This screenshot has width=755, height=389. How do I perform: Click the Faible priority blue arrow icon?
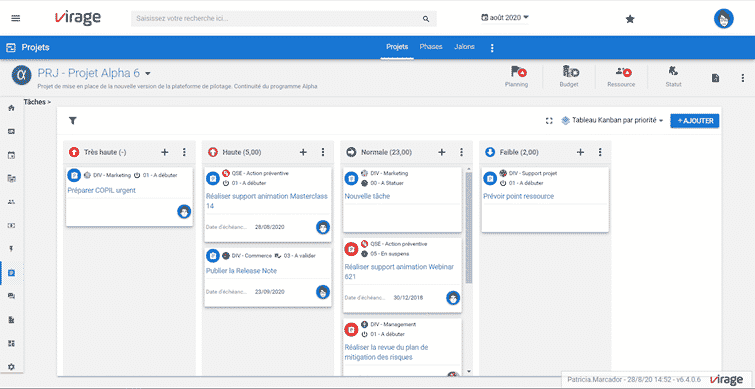point(490,152)
